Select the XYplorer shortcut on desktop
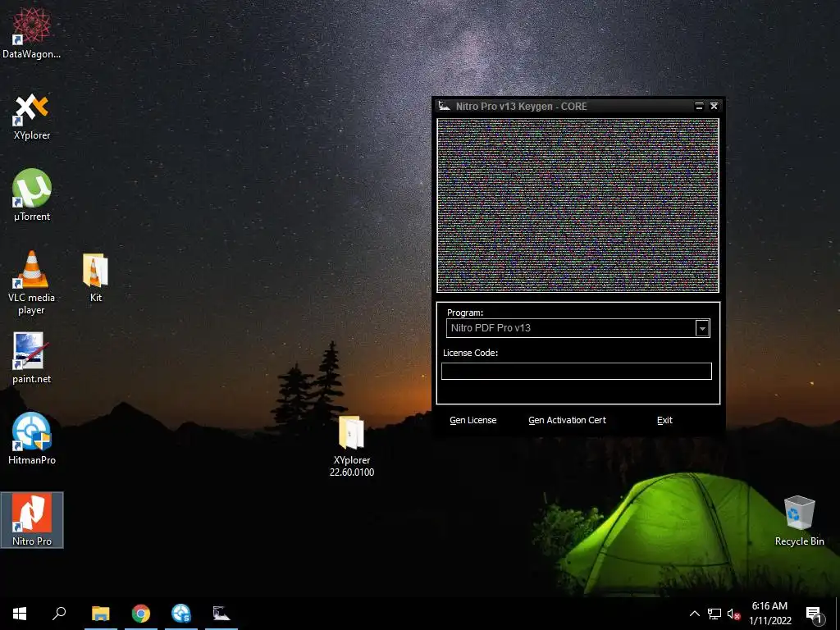This screenshot has height=630, width=840. tap(32, 116)
